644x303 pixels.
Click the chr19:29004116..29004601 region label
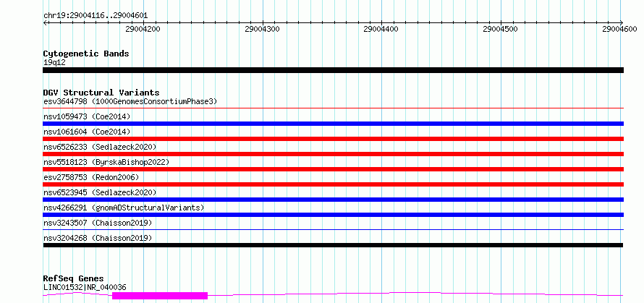[x=96, y=16]
